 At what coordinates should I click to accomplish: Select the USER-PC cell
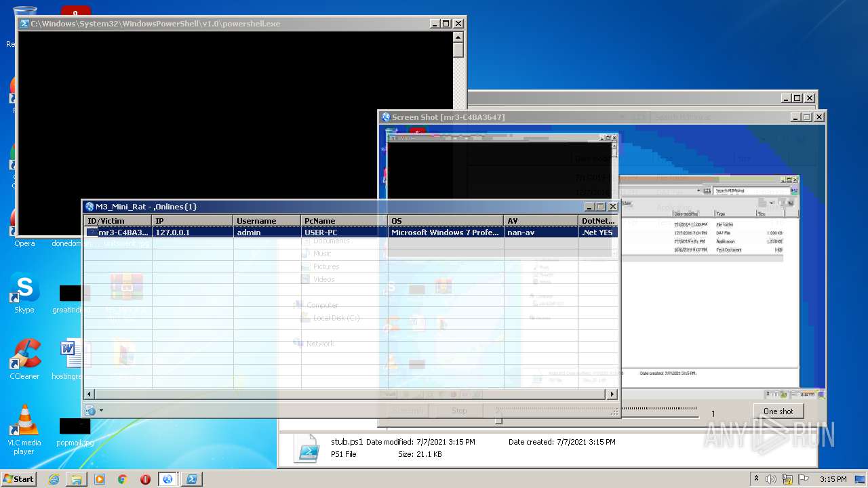coord(344,232)
